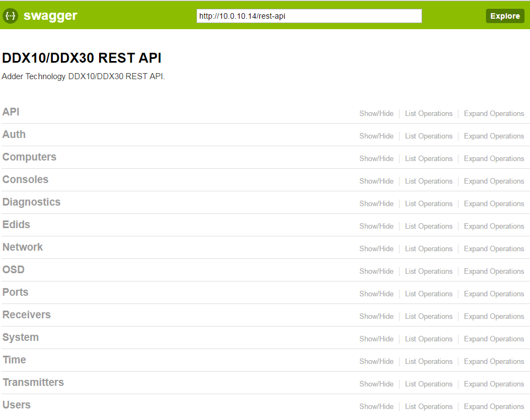This screenshot has width=530, height=420.
Task: List Operations for the OSD section
Action: [428, 272]
